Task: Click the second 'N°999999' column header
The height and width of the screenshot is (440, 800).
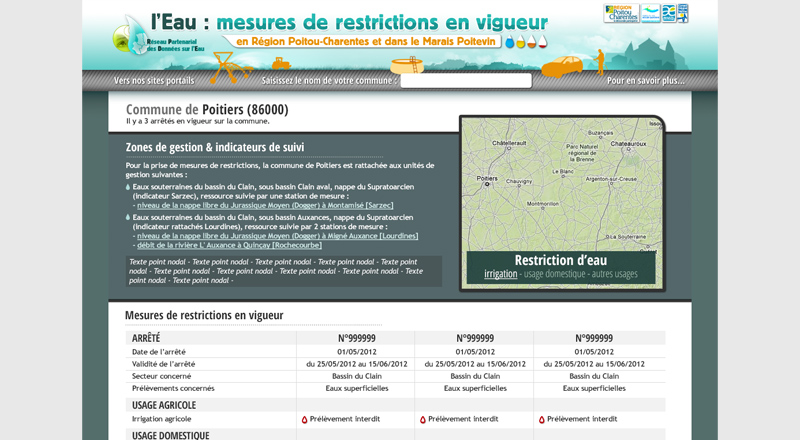Action: pos(475,338)
